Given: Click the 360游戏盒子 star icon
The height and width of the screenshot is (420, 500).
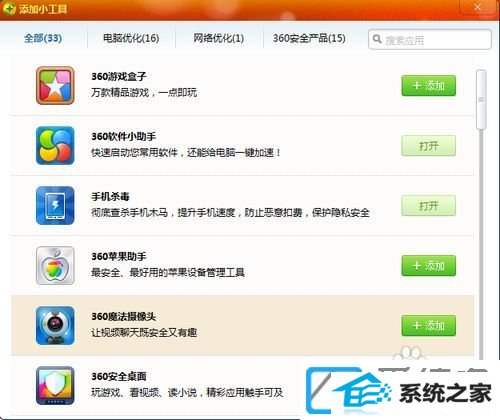Looking at the screenshot, I should click(x=55, y=85).
